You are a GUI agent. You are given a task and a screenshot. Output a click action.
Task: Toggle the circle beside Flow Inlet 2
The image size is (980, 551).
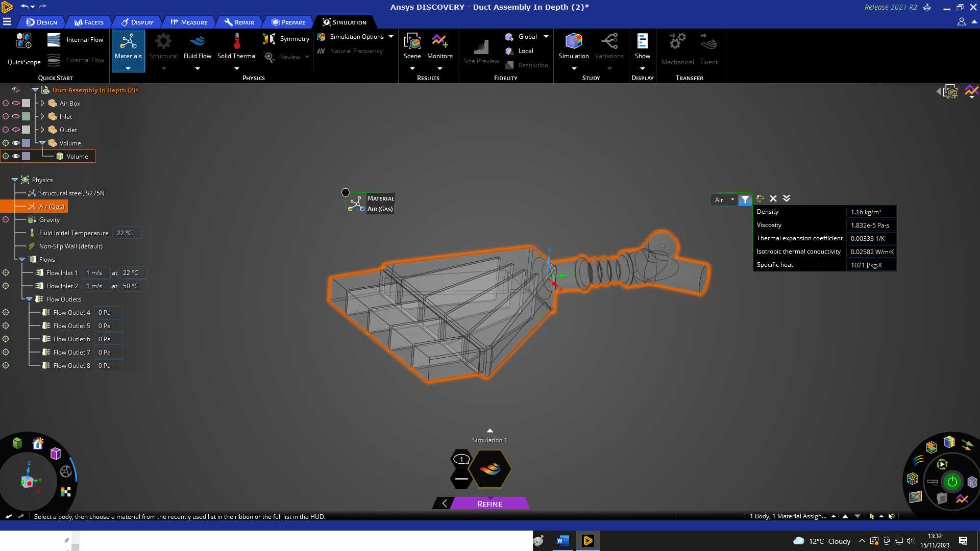coord(6,286)
